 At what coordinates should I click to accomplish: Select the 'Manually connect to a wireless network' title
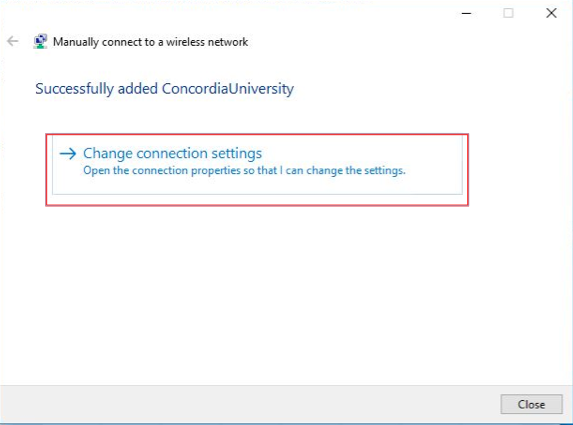pos(151,42)
